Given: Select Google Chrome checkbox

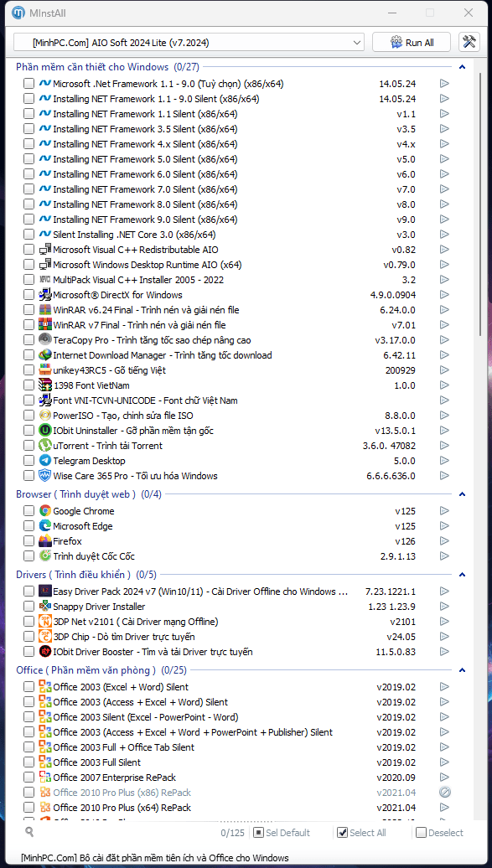Looking at the screenshot, I should click(28, 511).
